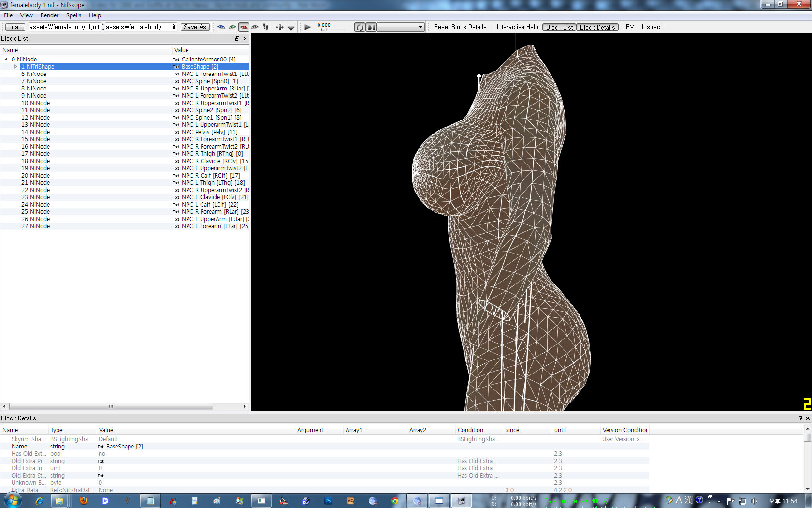Click the blue eye view icon
This screenshot has width=812, height=508.
click(x=221, y=27)
